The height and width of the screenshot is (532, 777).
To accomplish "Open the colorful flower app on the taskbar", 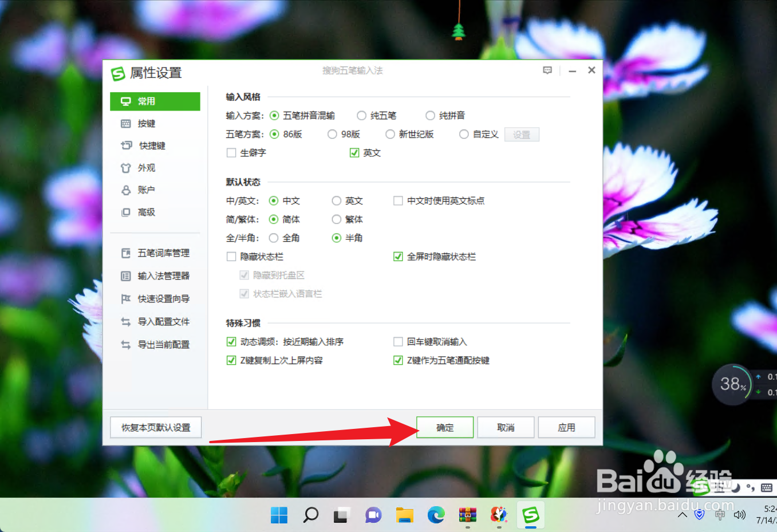I will (x=499, y=515).
